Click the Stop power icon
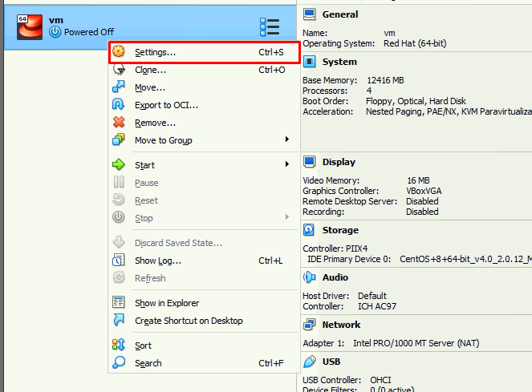 point(119,217)
